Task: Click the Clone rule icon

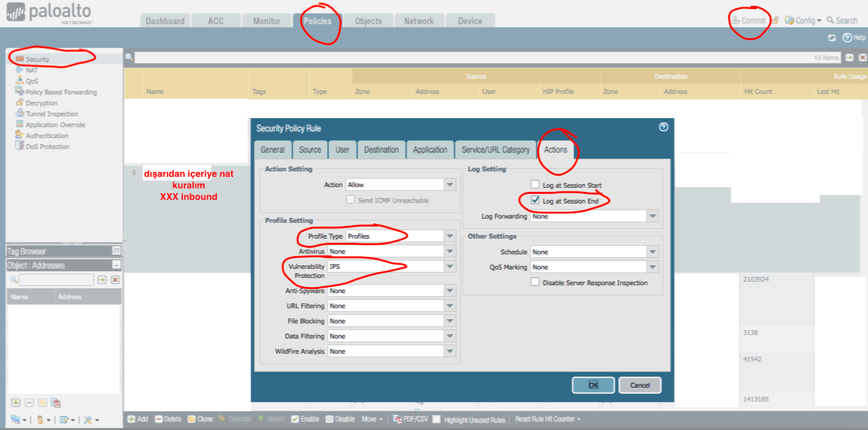Action: [191, 419]
